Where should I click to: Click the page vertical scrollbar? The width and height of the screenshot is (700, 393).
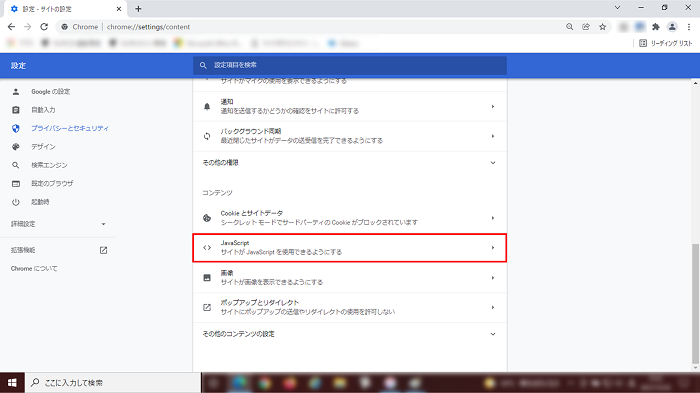pyautogui.click(x=695, y=304)
